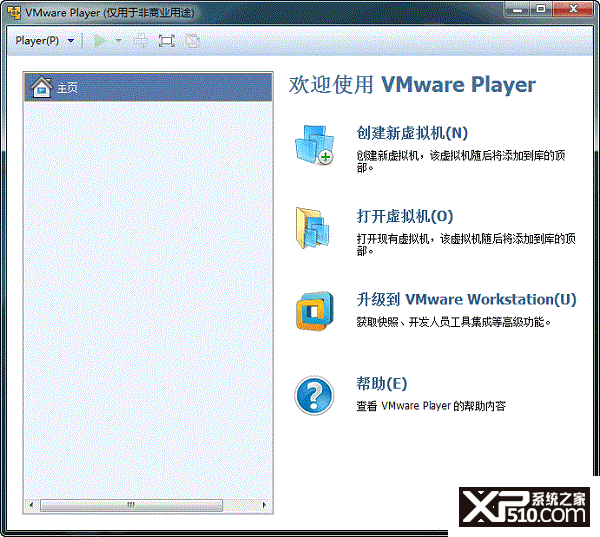Click the open virtual machine folder icon
The height and width of the screenshot is (537, 600).
[313, 228]
